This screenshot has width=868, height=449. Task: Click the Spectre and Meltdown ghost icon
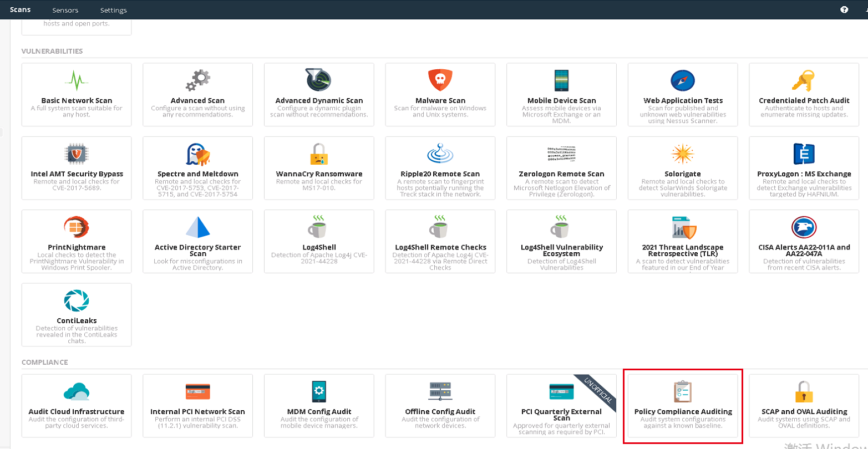coord(197,154)
